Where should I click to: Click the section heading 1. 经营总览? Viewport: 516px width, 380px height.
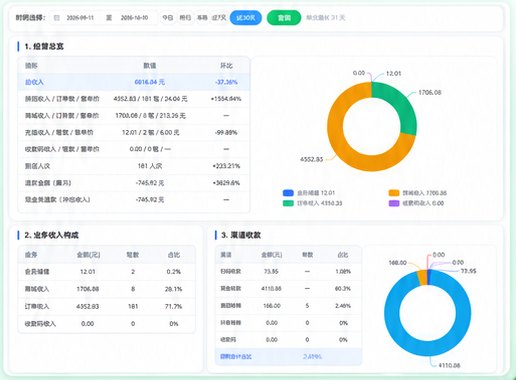coord(44,46)
